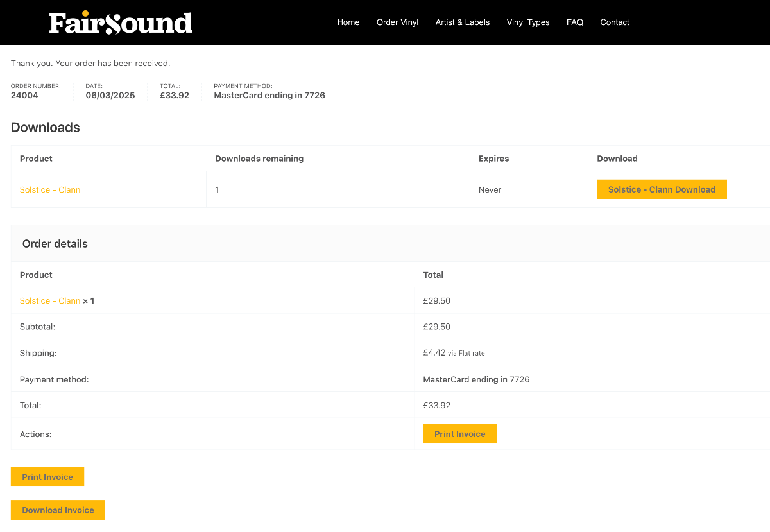770x532 pixels.
Task: Open Vinyl Types page
Action: click(x=528, y=22)
